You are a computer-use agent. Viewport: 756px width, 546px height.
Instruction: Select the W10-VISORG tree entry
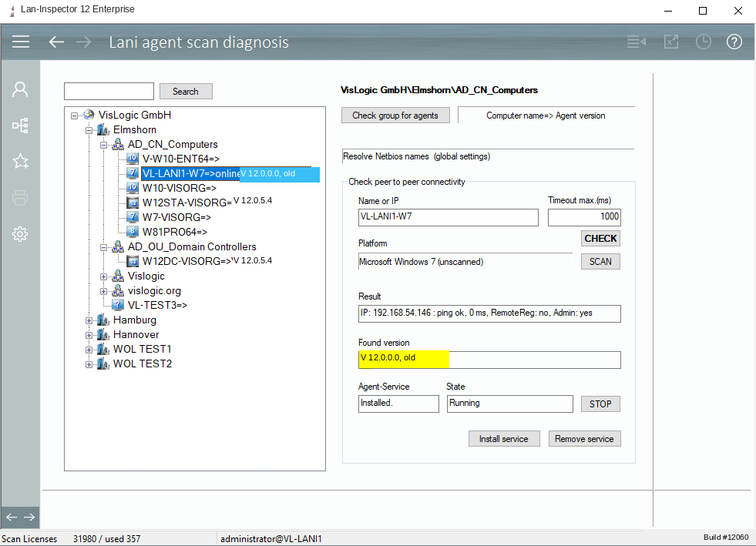point(180,188)
